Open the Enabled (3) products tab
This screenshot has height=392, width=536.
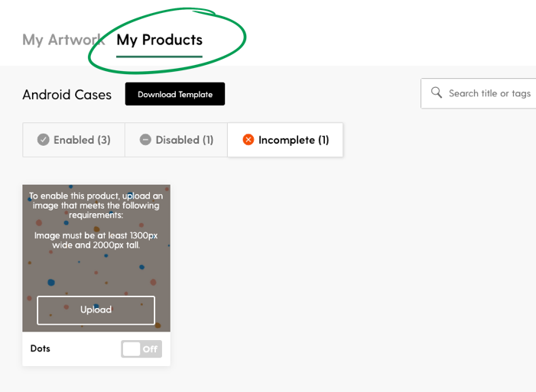(74, 140)
